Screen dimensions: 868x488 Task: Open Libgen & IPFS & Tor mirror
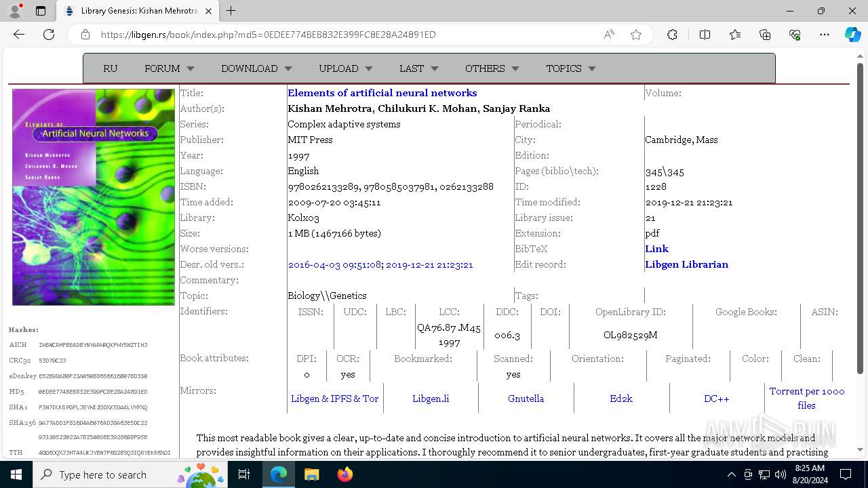point(335,399)
